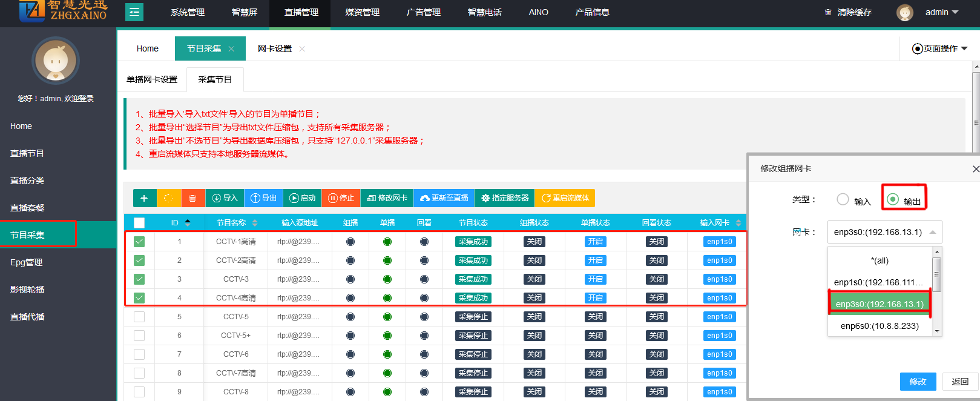Select the 输入 radio button
Screen dimensions: 980x401
(x=843, y=199)
